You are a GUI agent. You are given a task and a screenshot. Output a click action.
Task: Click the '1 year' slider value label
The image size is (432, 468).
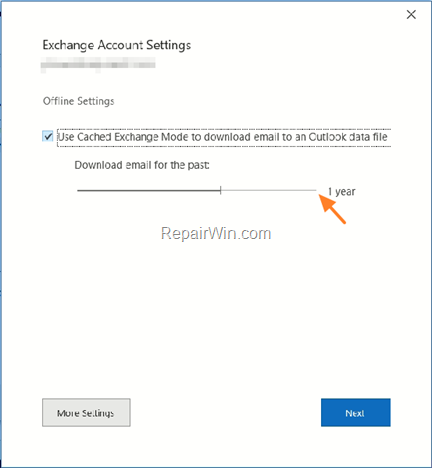coord(341,192)
